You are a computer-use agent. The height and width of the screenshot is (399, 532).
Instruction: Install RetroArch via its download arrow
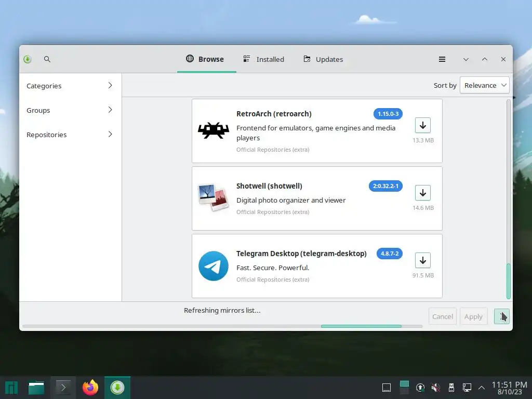click(x=423, y=126)
